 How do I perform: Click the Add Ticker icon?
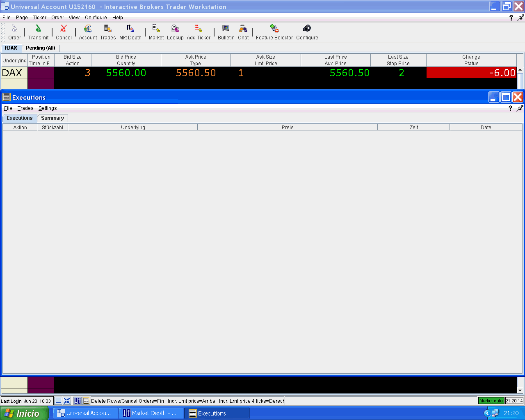tap(199, 32)
